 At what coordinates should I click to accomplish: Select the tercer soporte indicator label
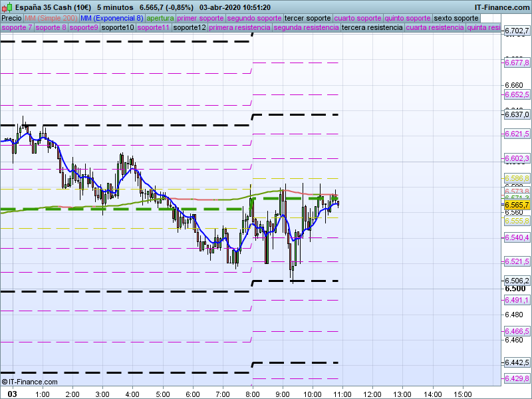point(307,18)
